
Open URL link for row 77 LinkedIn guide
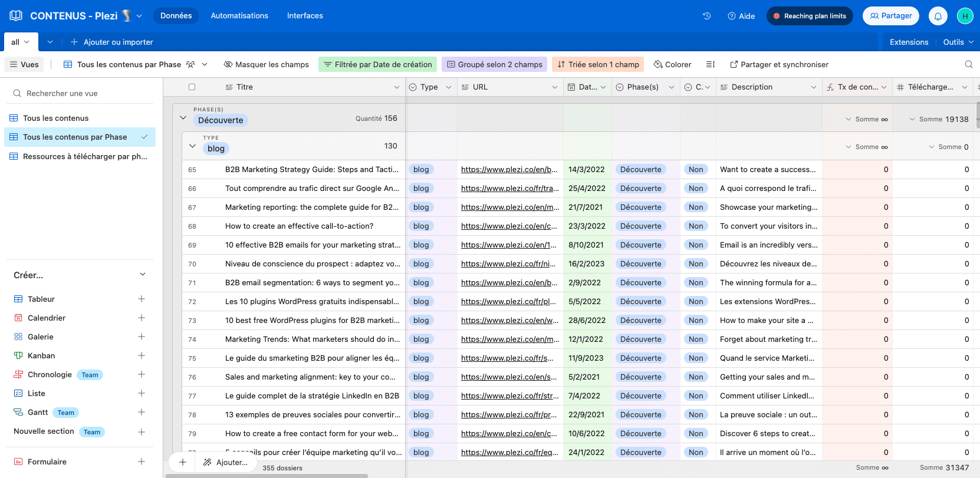pos(510,395)
